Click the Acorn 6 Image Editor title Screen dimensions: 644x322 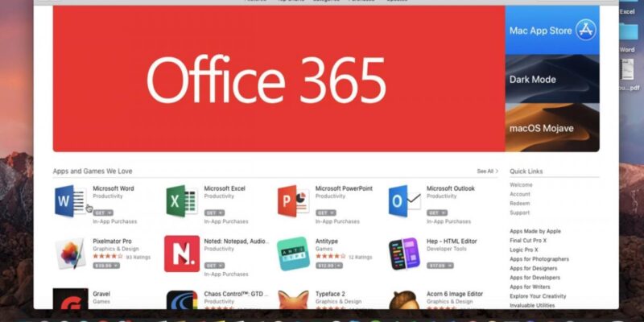(x=455, y=294)
